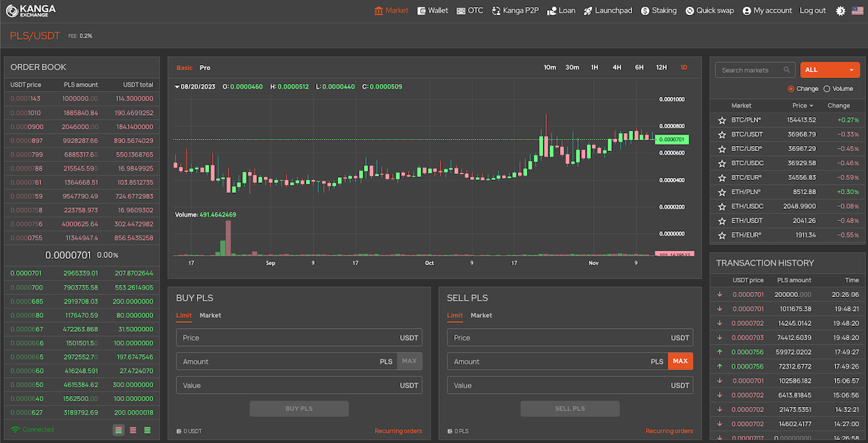Image resolution: width=868 pixels, height=443 pixels.
Task: Select the BTC/USDT price 36968.79
Action: click(802, 134)
